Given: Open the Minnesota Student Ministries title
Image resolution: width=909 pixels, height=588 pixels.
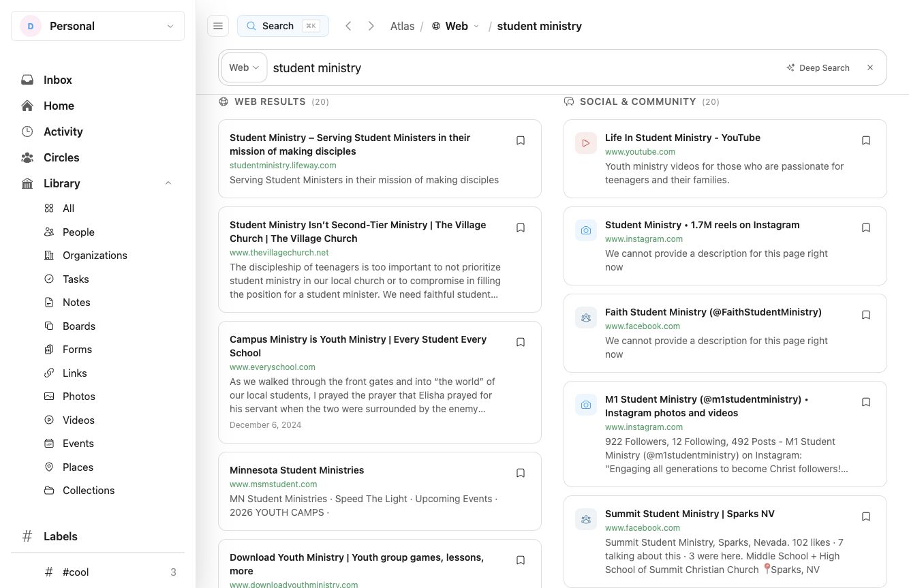Looking at the screenshot, I should point(297,470).
